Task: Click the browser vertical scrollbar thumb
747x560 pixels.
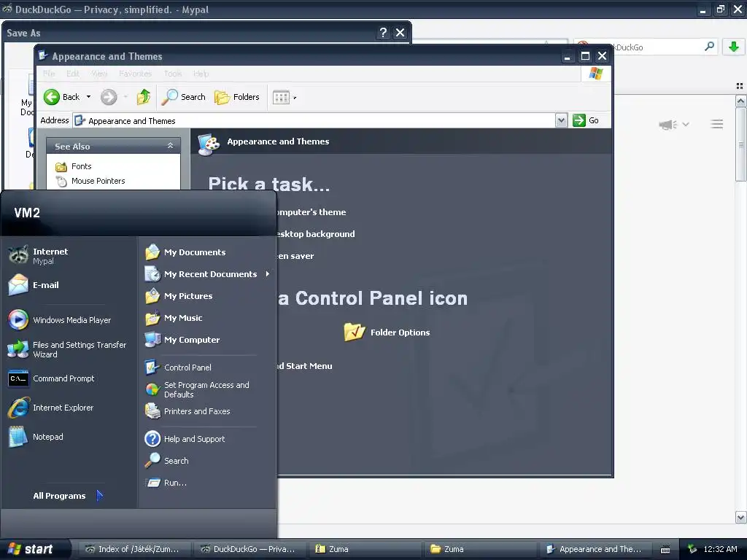Action: [740, 144]
